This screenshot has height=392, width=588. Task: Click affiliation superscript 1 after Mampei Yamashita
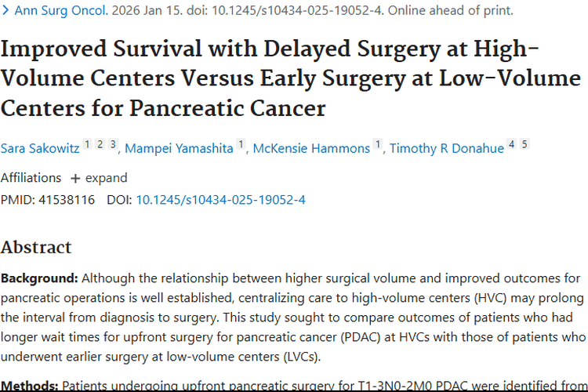pos(241,144)
